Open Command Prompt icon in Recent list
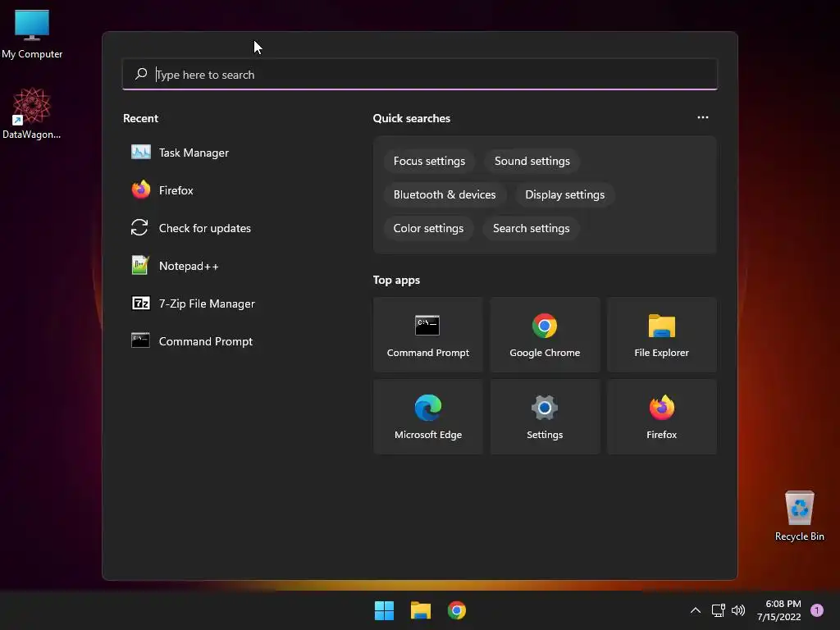The image size is (840, 630). tap(140, 340)
